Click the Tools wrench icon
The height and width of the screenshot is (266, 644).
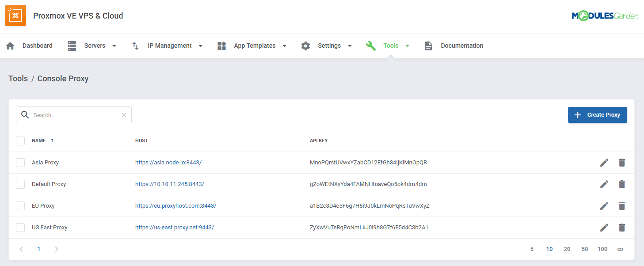(x=371, y=45)
